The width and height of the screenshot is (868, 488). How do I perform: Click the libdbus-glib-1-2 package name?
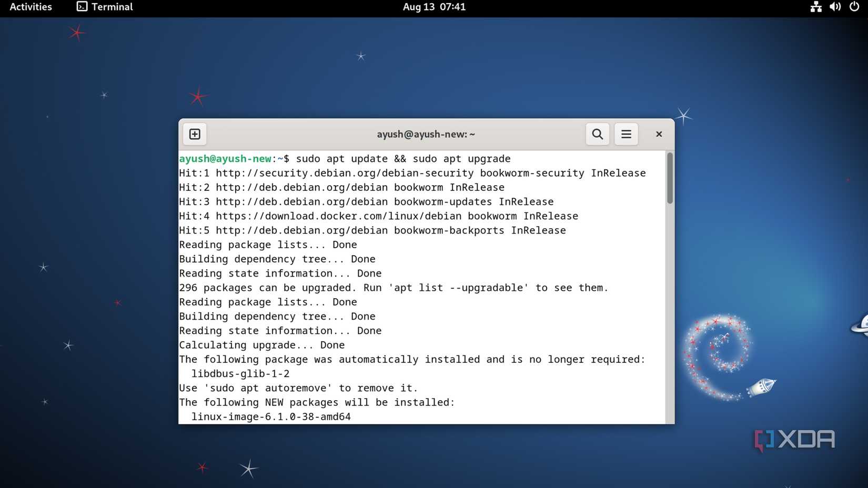241,373
